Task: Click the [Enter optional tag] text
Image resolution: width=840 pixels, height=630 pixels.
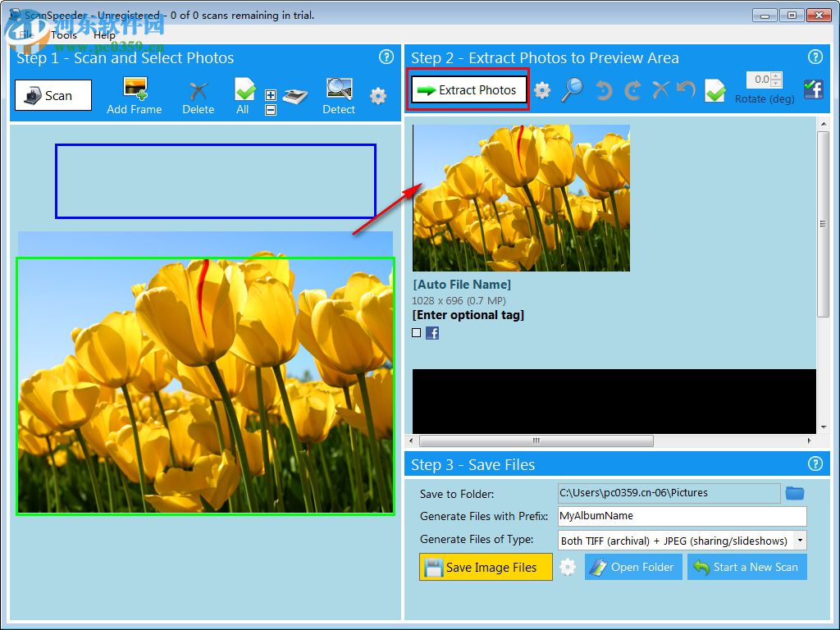Action: [x=468, y=315]
